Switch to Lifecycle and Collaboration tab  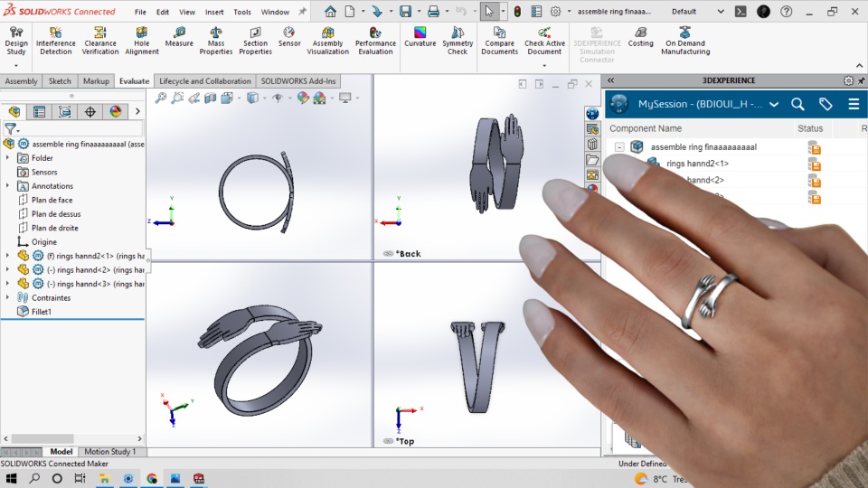(205, 80)
